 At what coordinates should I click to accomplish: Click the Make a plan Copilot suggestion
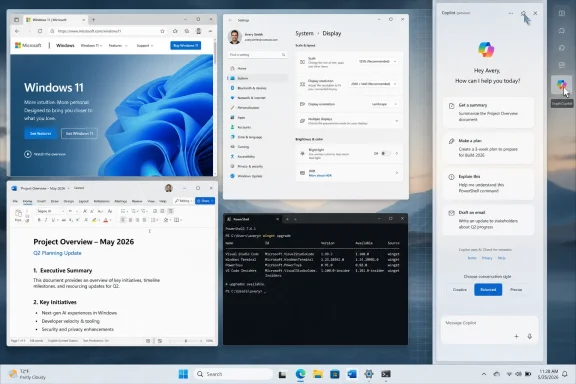[488, 148]
